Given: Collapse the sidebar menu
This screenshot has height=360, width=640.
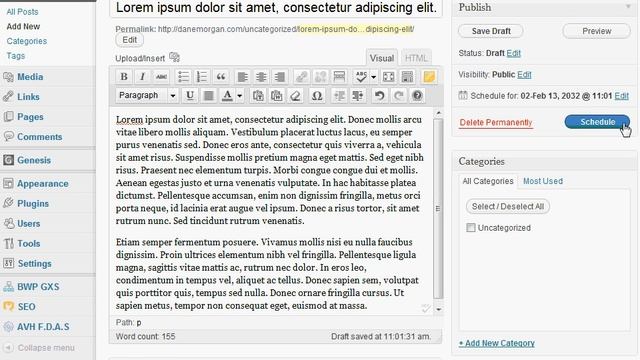Looking at the screenshot, I should pos(39,348).
